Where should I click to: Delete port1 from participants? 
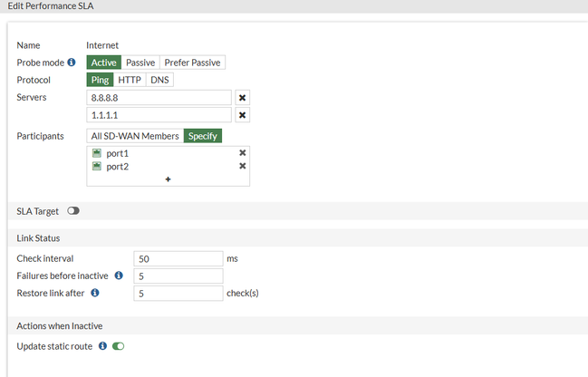point(242,153)
